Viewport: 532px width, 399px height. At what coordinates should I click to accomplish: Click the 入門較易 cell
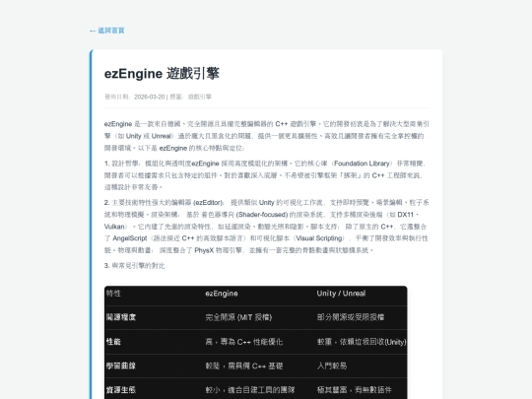coord(332,366)
